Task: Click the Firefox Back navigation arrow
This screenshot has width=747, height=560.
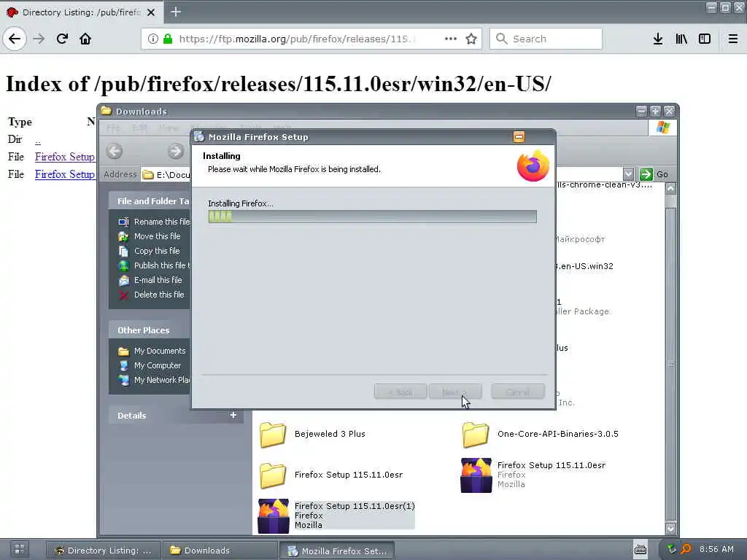Action: tap(15, 39)
